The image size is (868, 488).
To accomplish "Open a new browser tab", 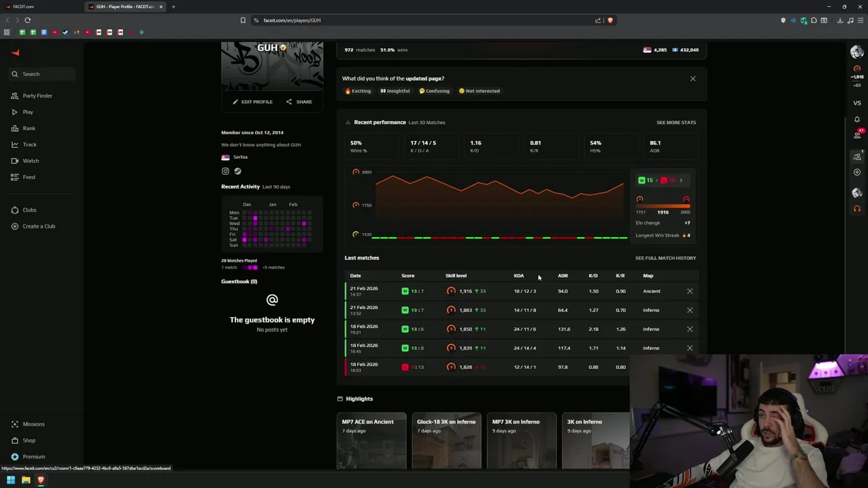I will tap(173, 7).
